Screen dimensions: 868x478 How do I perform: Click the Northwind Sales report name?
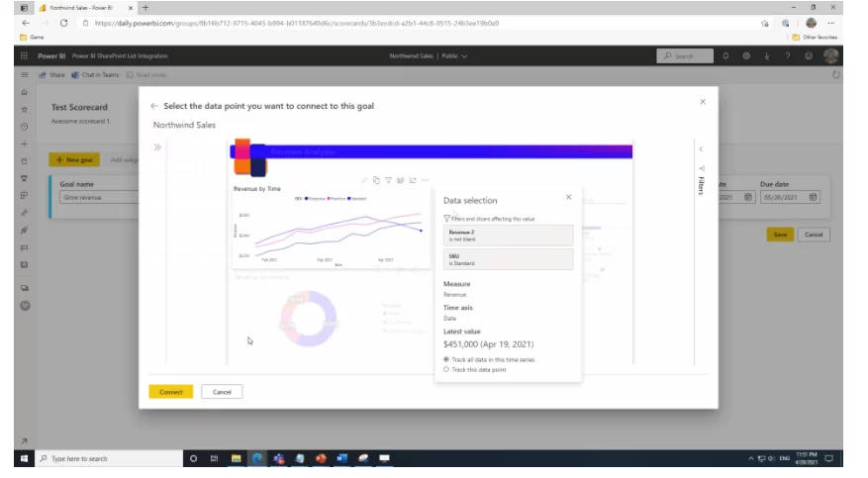(x=184, y=125)
